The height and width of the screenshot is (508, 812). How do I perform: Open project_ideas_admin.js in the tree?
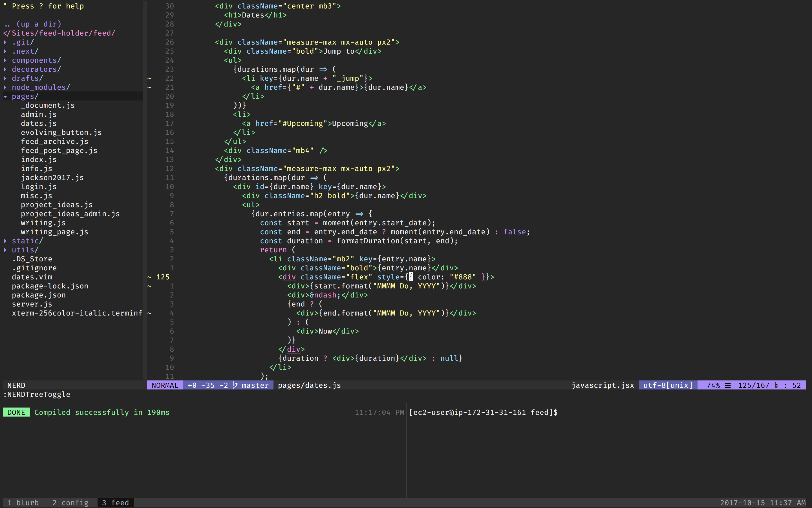tap(70, 214)
